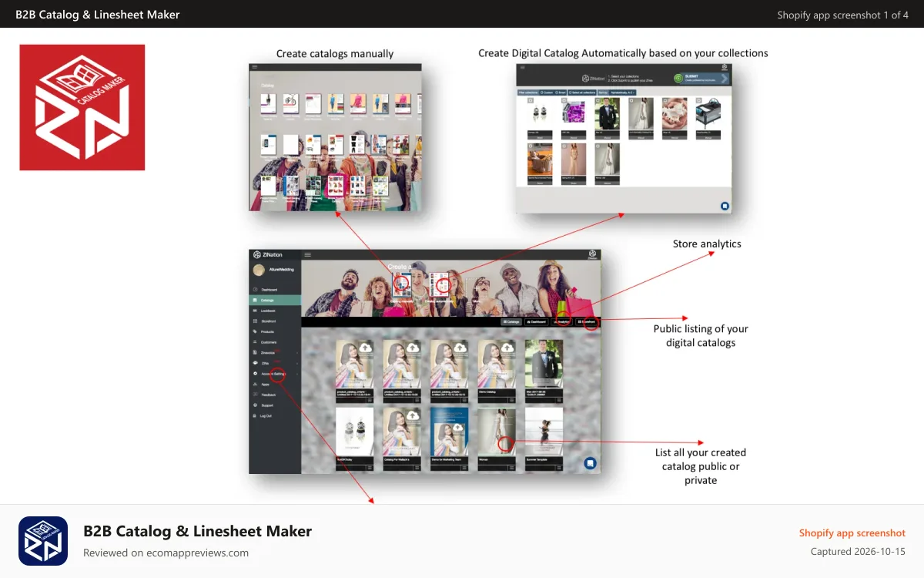
Task: Open the Summer Template catalog thumbnail
Action: [544, 432]
